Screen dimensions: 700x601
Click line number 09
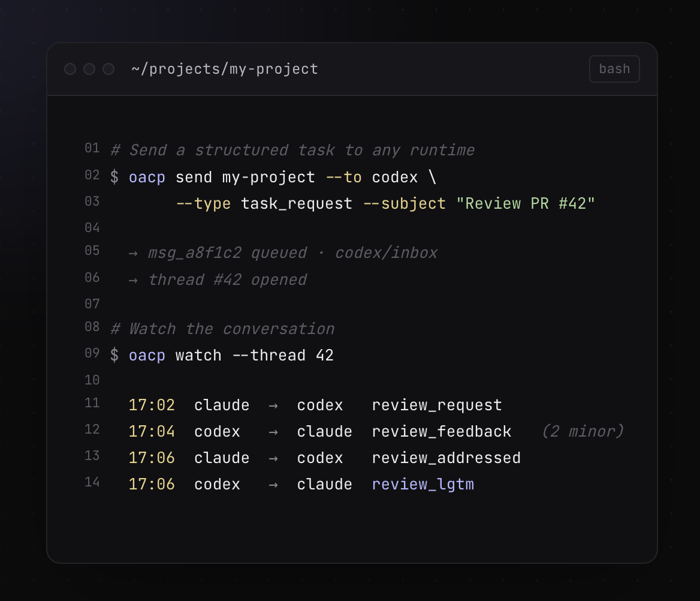coord(92,353)
